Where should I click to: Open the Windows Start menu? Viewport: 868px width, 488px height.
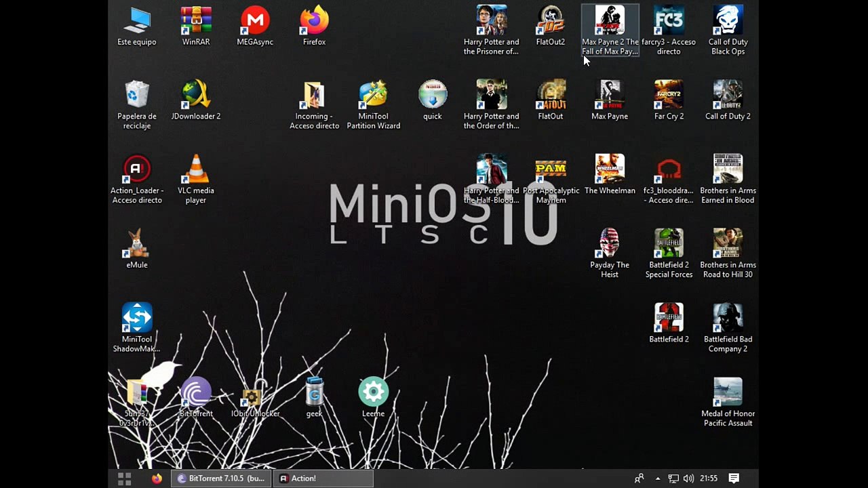pos(124,479)
